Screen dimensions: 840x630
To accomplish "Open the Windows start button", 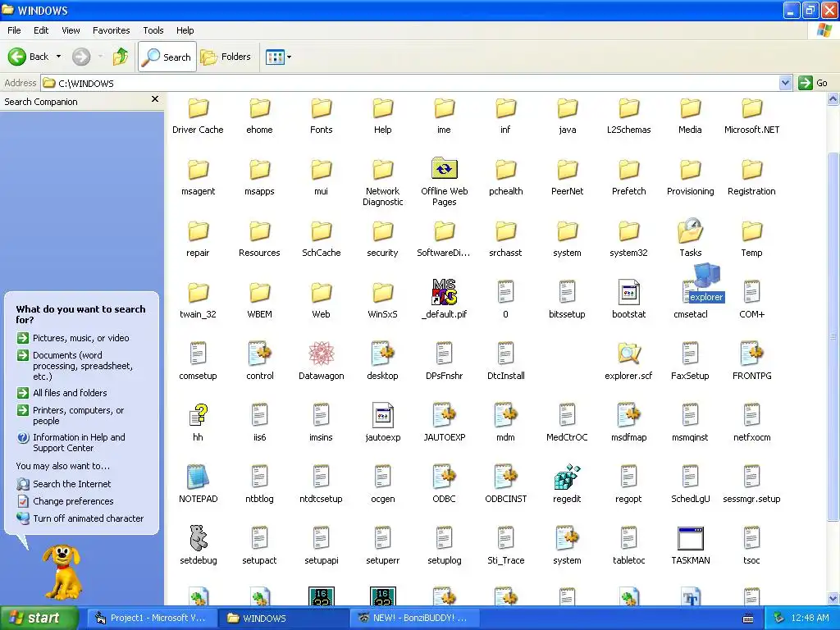I will (x=39, y=618).
